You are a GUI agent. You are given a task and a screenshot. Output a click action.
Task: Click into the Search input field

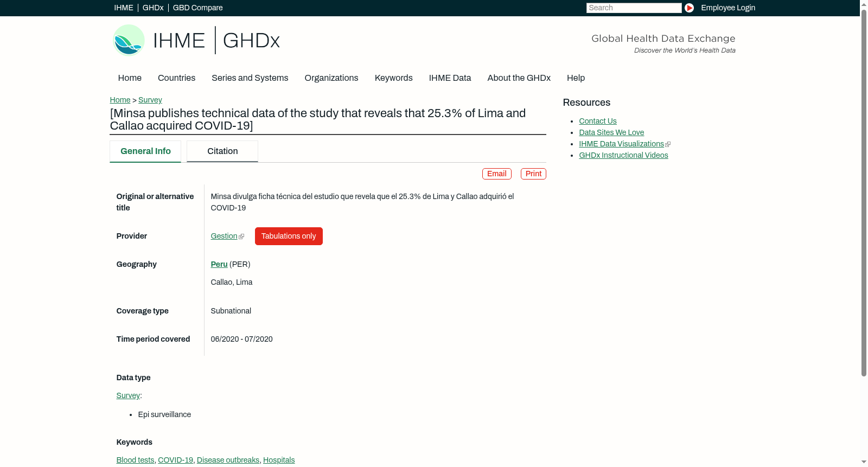coord(634,8)
